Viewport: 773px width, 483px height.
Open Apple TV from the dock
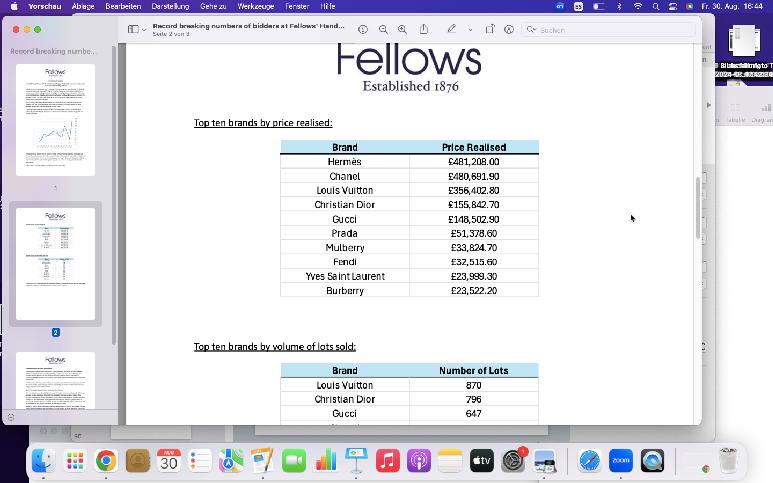pyautogui.click(x=482, y=461)
